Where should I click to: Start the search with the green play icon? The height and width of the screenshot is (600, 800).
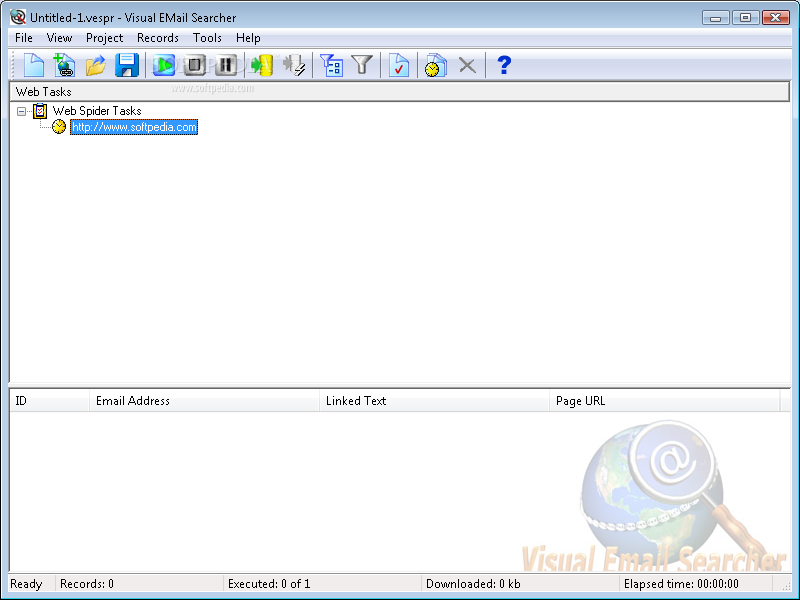(x=164, y=65)
